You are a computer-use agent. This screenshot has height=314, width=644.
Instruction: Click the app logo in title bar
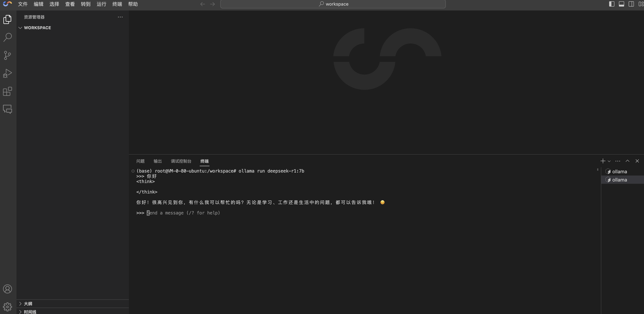(7, 4)
